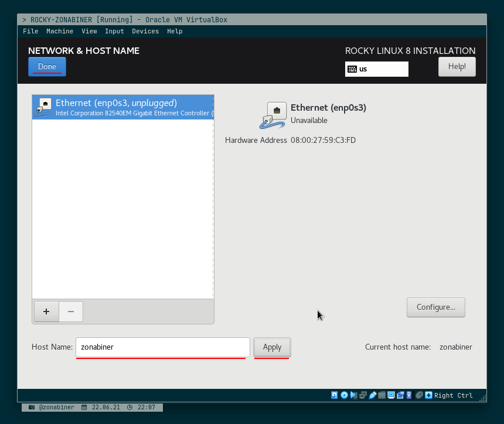504x424 pixels.
Task: Open the hard disks status icon in VirtualBox
Action: coord(335,395)
